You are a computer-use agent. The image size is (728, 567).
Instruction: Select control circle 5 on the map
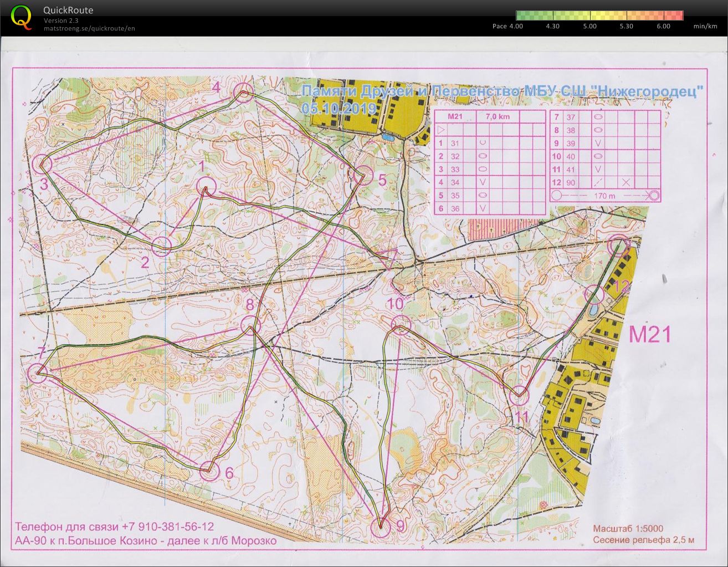(x=363, y=175)
